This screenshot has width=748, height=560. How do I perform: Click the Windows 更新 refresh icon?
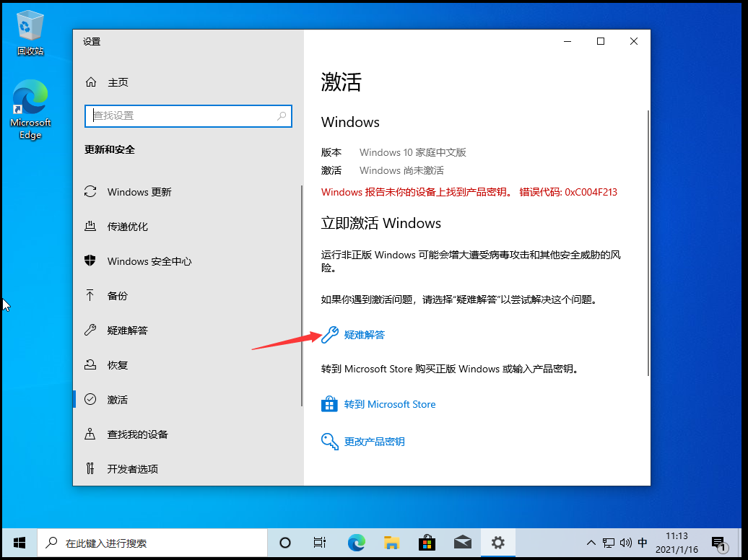[x=90, y=191]
